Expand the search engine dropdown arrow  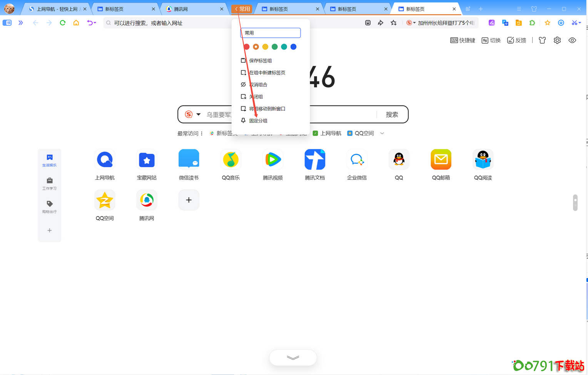(199, 114)
